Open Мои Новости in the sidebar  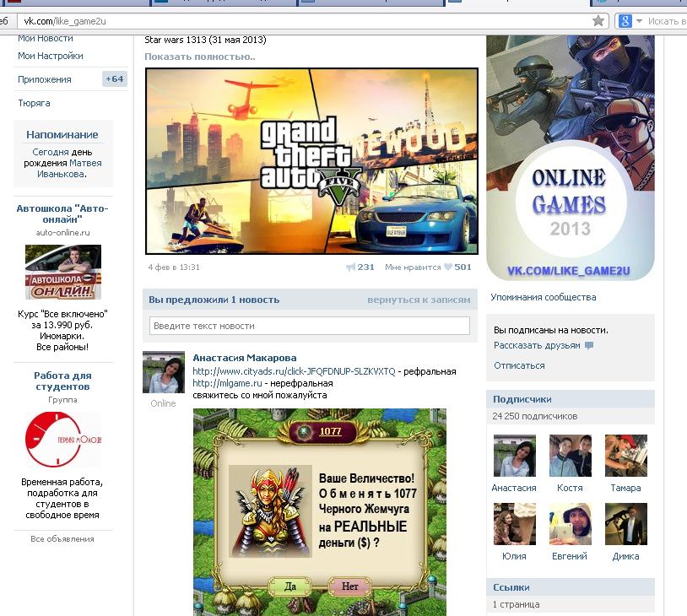(46, 39)
